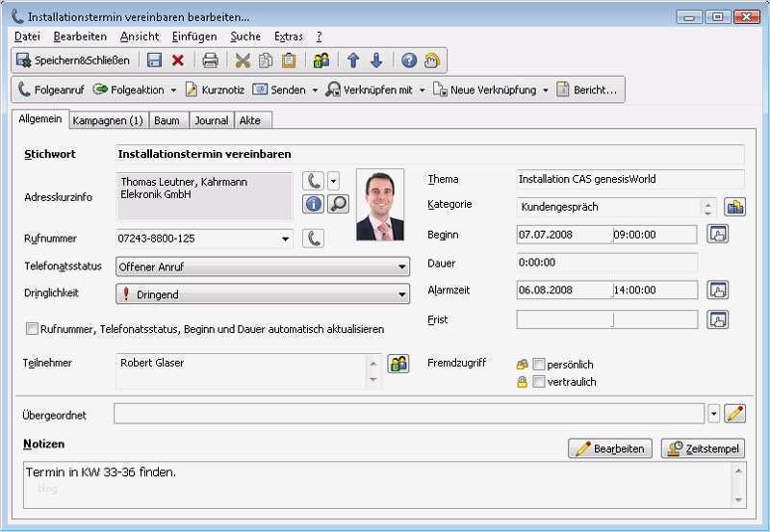
Task: Open the Extras menu
Action: (x=288, y=37)
